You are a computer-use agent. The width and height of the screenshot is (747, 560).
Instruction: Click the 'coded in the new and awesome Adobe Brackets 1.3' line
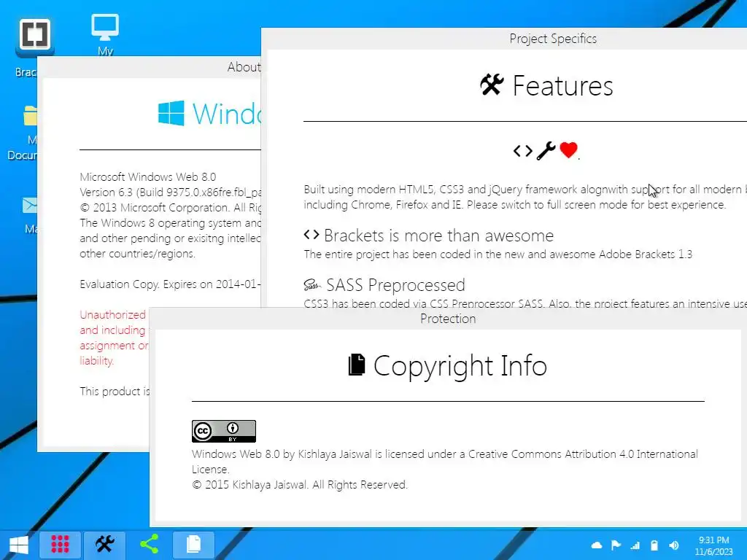point(498,254)
